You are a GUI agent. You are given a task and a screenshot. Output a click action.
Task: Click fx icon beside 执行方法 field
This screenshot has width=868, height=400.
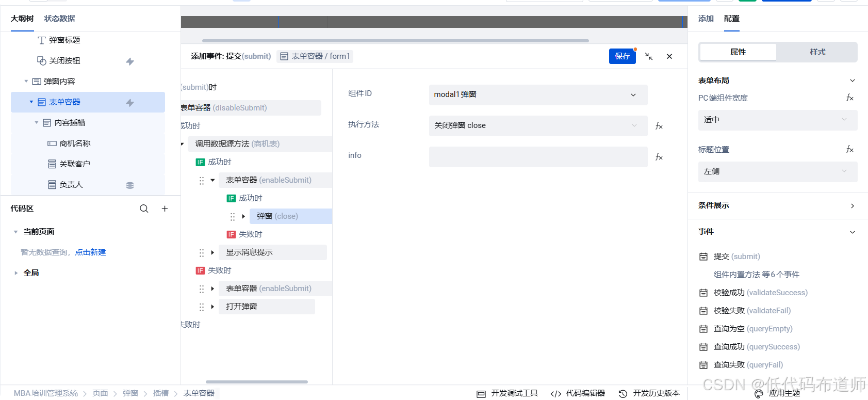(659, 126)
